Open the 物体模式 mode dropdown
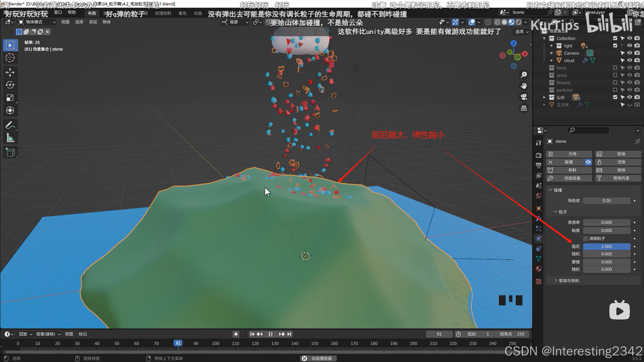Image resolution: width=644 pixels, height=362 pixels. coord(37,22)
